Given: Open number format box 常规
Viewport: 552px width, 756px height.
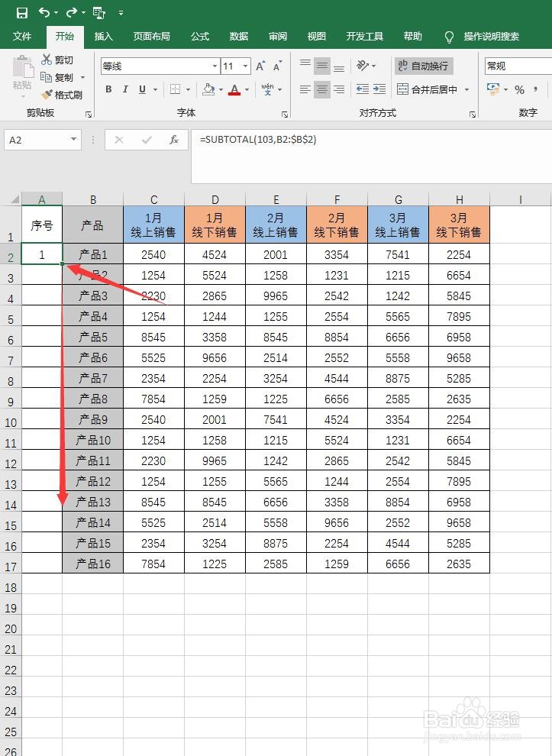Looking at the screenshot, I should (518, 66).
